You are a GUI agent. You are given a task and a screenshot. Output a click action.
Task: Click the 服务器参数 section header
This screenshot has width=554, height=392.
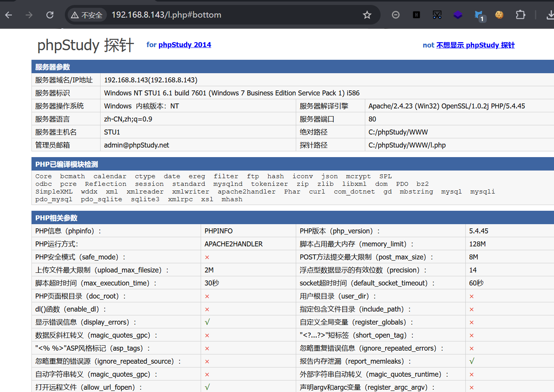(x=293, y=67)
